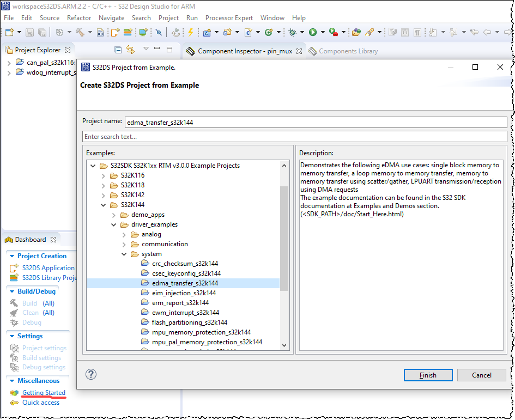Click the Build hammer toolbar icon

coord(81,32)
